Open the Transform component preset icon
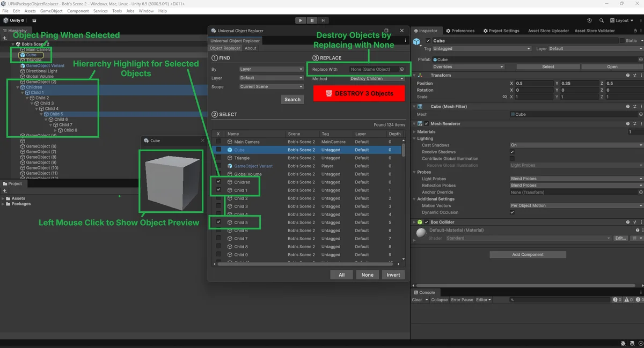This screenshot has height=348, width=644. point(634,76)
